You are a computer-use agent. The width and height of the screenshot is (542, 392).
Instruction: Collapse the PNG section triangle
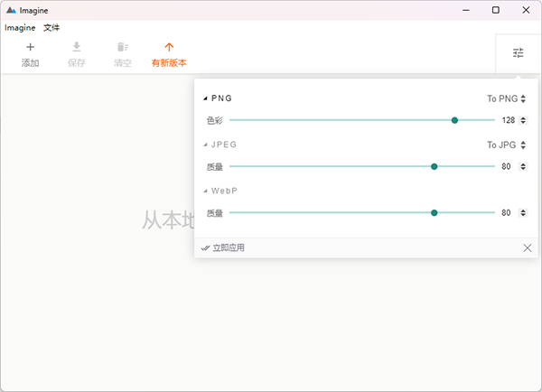point(205,98)
